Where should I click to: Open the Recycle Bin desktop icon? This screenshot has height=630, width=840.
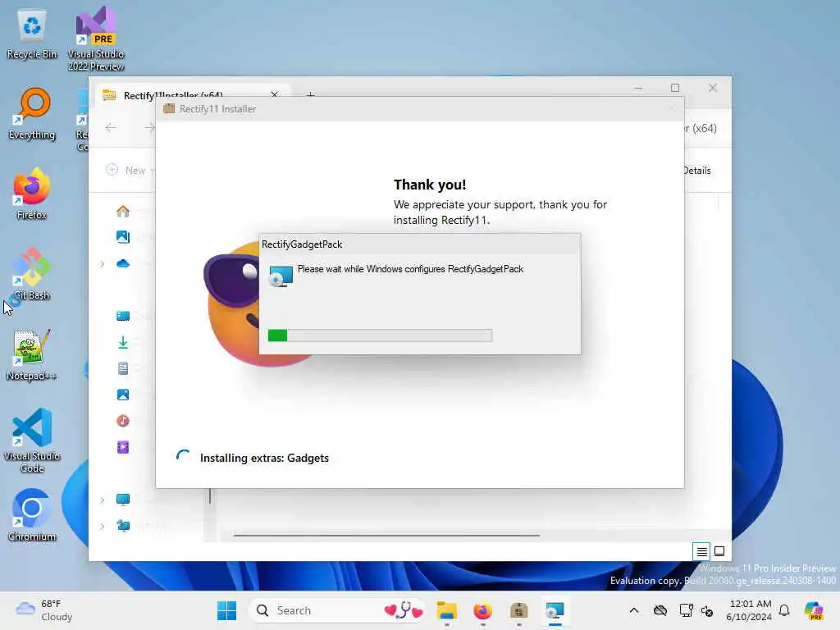[x=32, y=34]
